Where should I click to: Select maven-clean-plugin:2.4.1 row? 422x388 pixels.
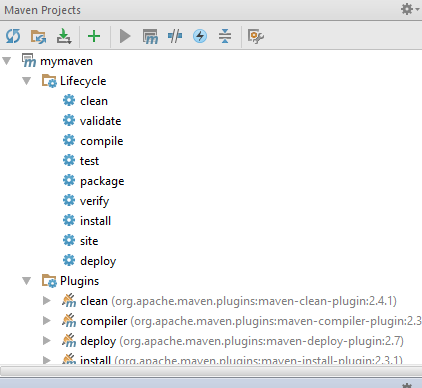pos(238,301)
